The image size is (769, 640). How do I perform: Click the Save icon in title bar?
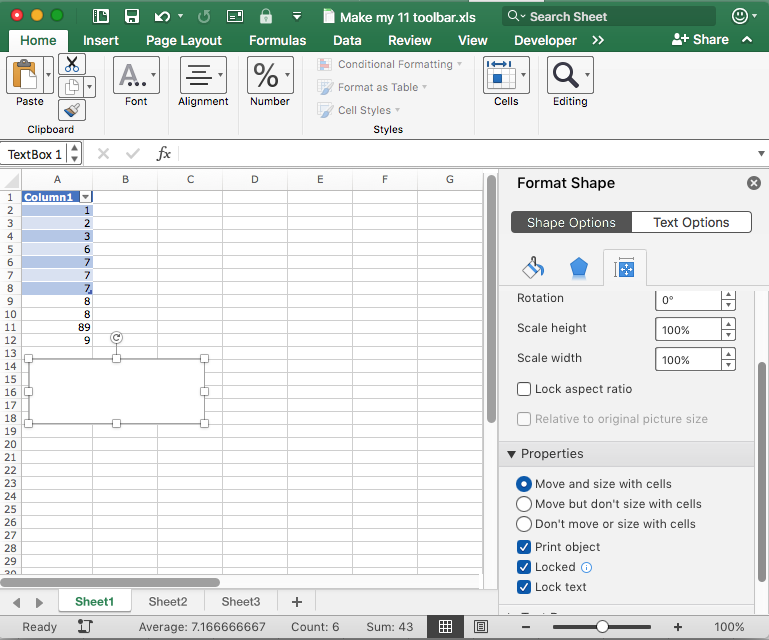click(131, 16)
